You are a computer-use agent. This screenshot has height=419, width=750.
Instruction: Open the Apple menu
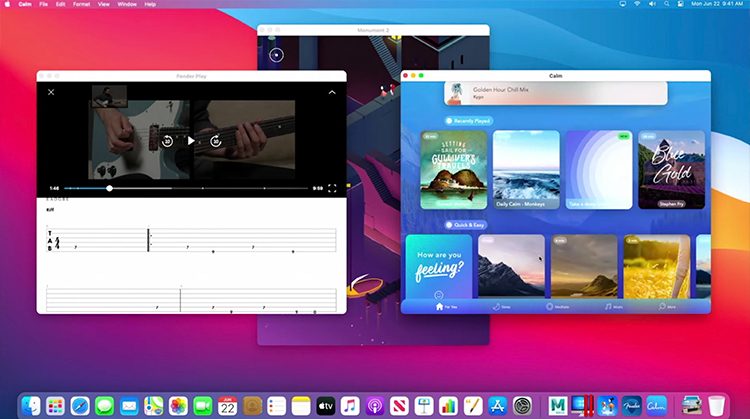pyautogui.click(x=7, y=4)
